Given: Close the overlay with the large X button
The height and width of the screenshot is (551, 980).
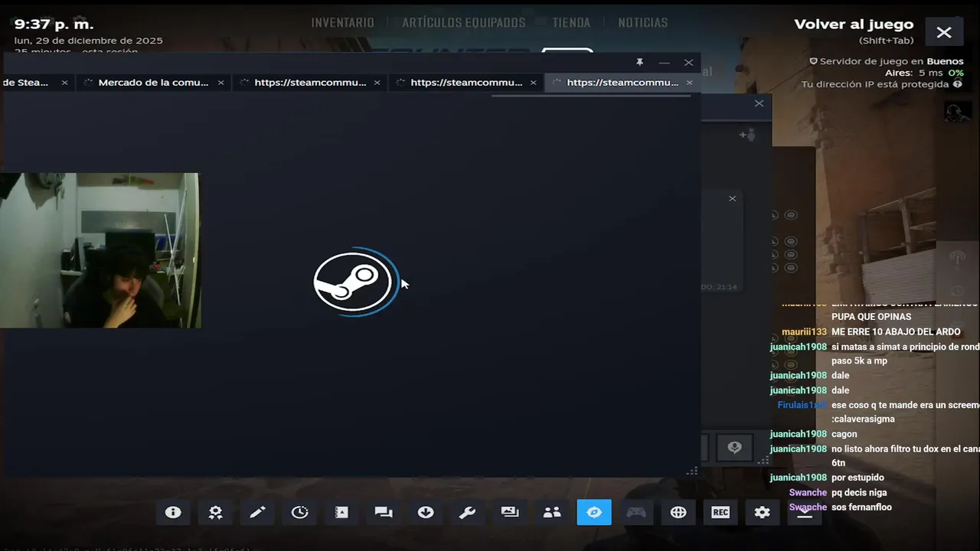Looking at the screenshot, I should point(944,32).
